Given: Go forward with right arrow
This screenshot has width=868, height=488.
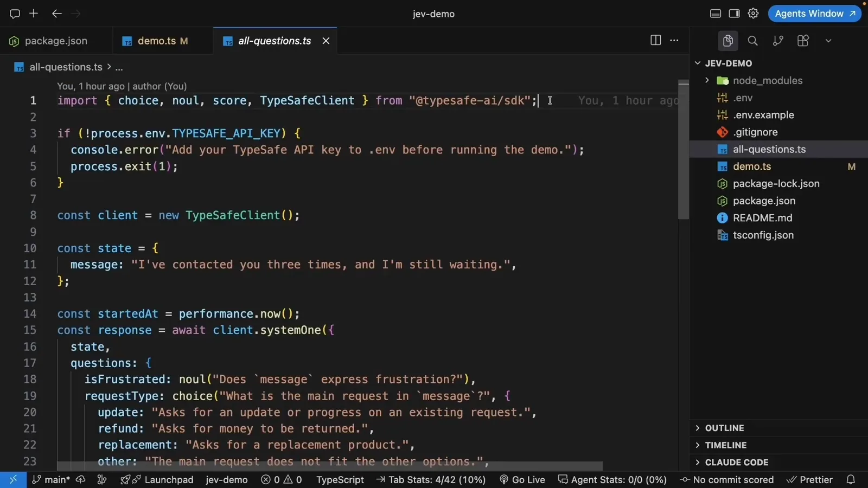Looking at the screenshot, I should pos(76,14).
